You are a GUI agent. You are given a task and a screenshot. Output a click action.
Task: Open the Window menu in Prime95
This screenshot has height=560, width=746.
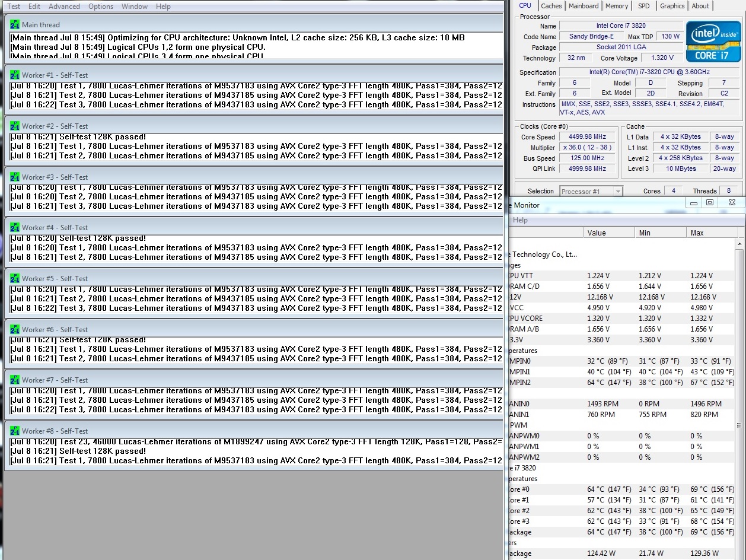click(135, 7)
